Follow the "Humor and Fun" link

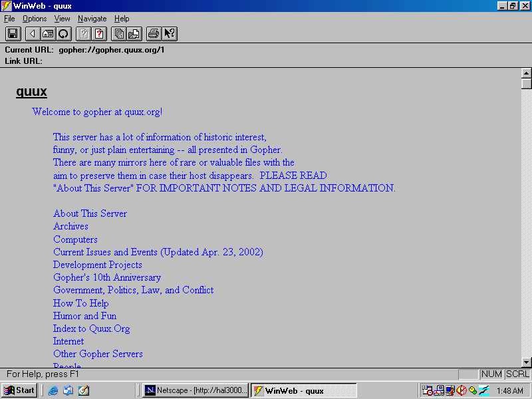[x=84, y=316]
